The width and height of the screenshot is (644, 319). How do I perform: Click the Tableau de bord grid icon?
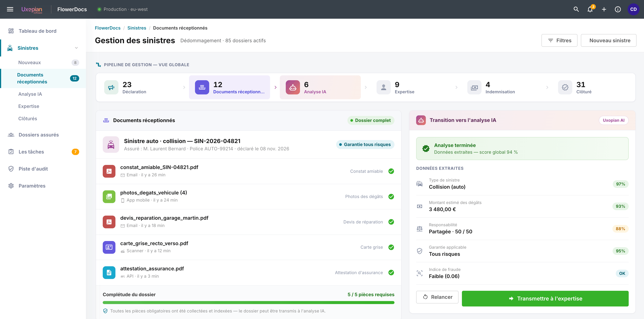tap(11, 31)
